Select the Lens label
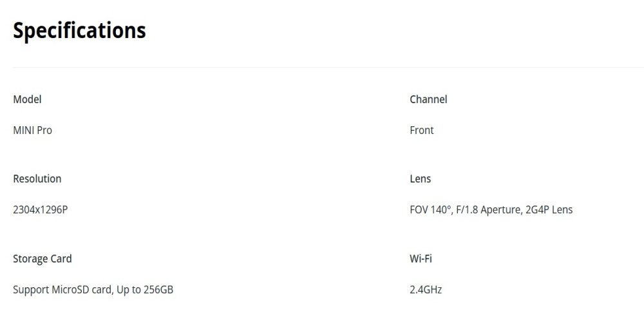Image resolution: width=644 pixels, height=322 pixels. coord(421,178)
